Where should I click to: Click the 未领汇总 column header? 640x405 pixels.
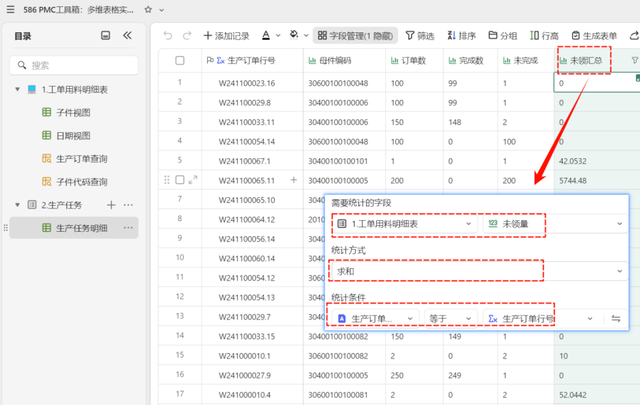584,60
